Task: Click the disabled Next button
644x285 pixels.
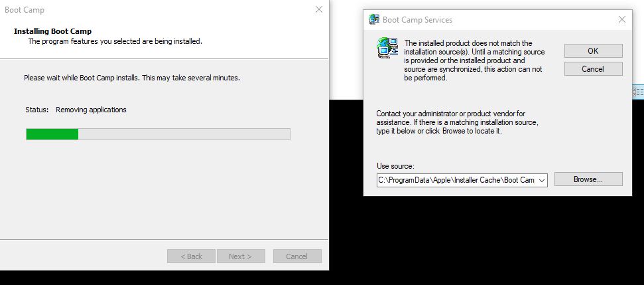Action: pyautogui.click(x=241, y=256)
